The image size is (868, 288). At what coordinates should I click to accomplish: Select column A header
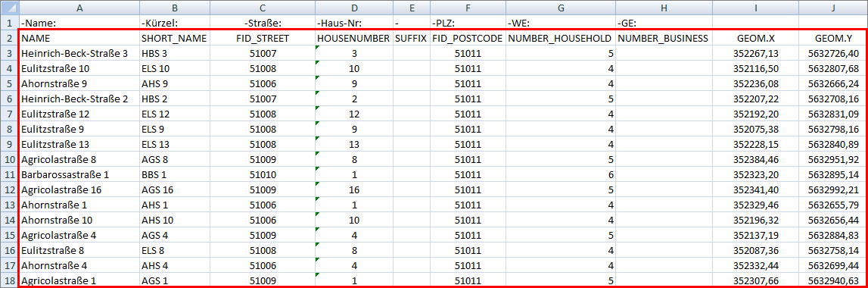(79, 8)
